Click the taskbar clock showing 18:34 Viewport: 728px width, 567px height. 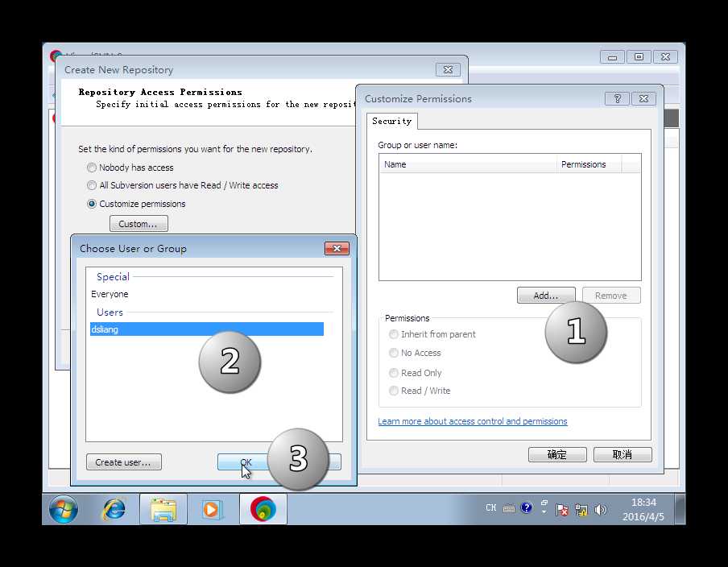coord(643,510)
